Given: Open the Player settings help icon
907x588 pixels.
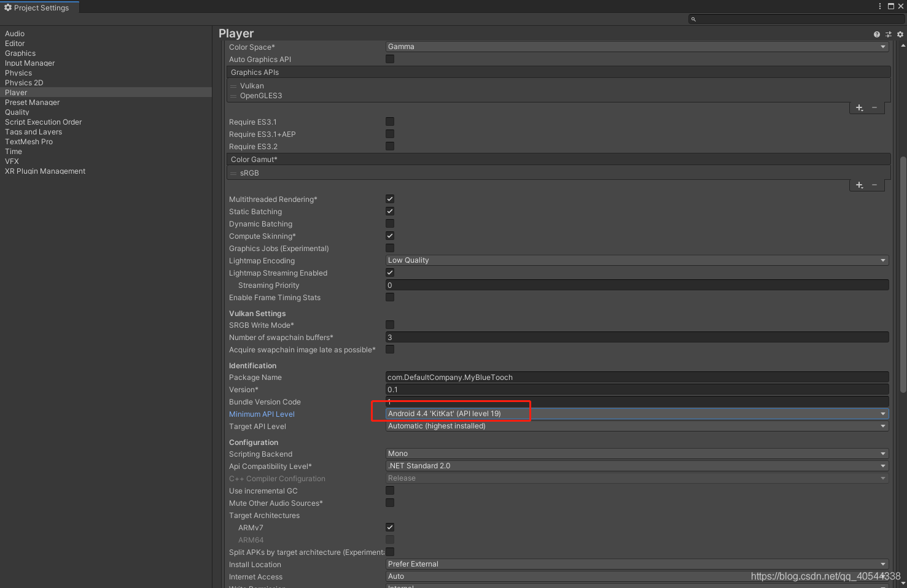Looking at the screenshot, I should click(878, 34).
